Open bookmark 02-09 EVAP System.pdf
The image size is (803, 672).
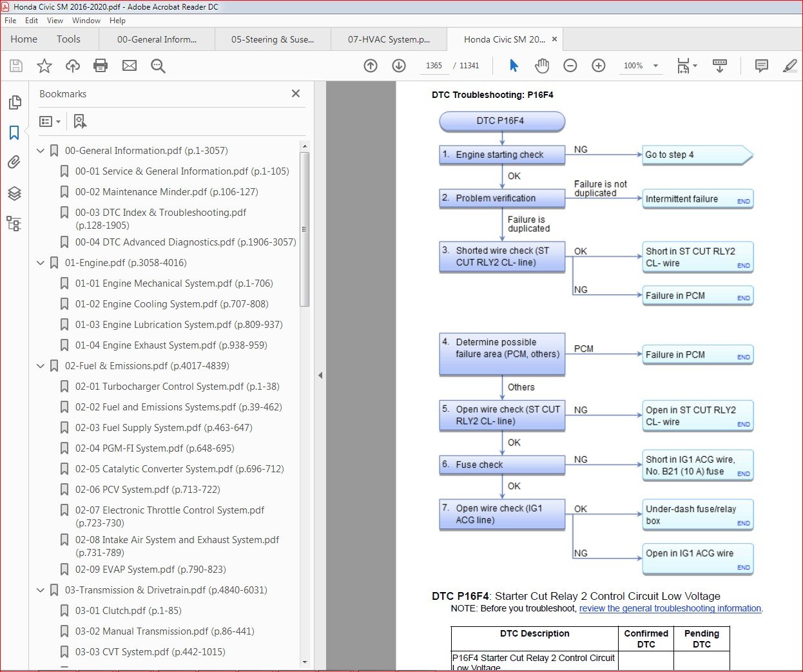click(150, 570)
